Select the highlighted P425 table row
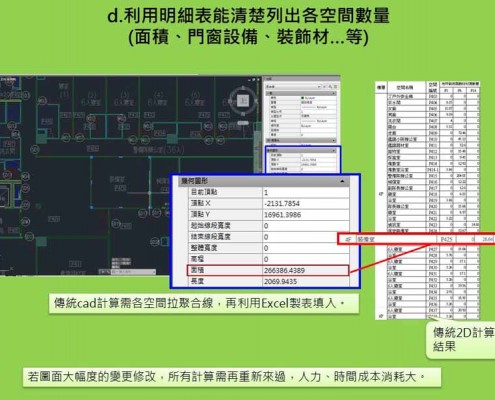 [416, 239]
